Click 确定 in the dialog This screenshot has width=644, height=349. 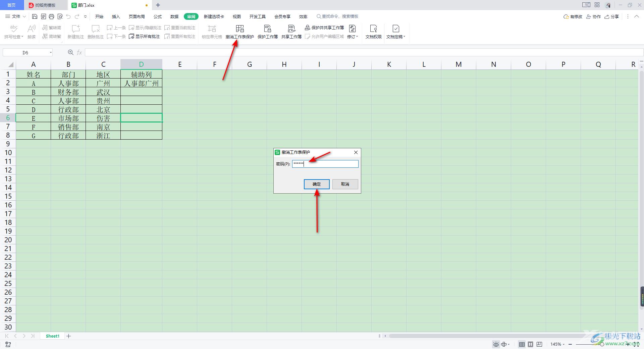point(317,184)
